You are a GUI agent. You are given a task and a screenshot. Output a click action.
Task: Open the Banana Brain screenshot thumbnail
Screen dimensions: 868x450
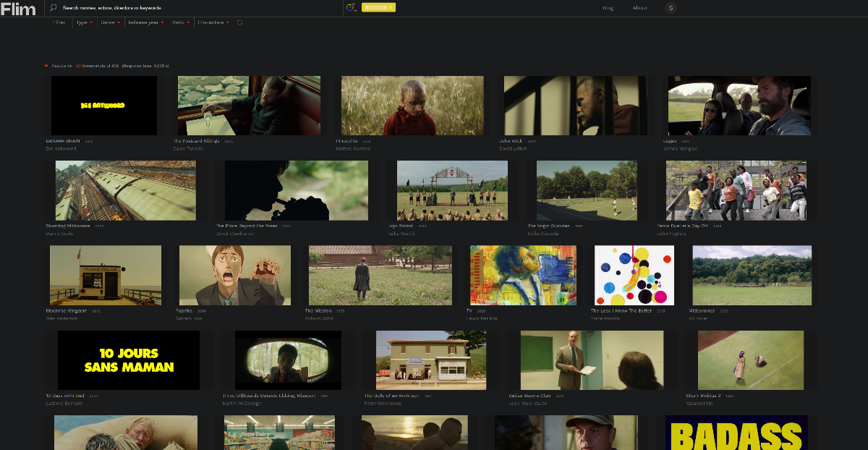(x=104, y=106)
